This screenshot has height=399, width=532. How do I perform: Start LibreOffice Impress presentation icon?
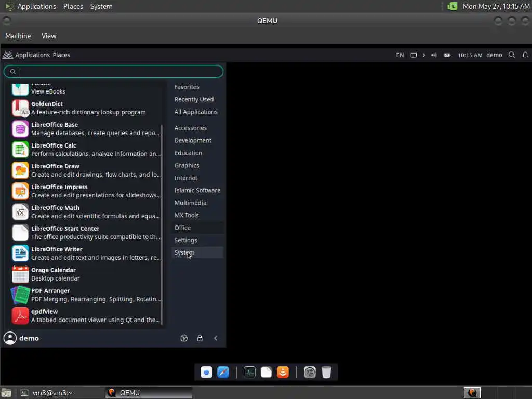click(x=20, y=191)
